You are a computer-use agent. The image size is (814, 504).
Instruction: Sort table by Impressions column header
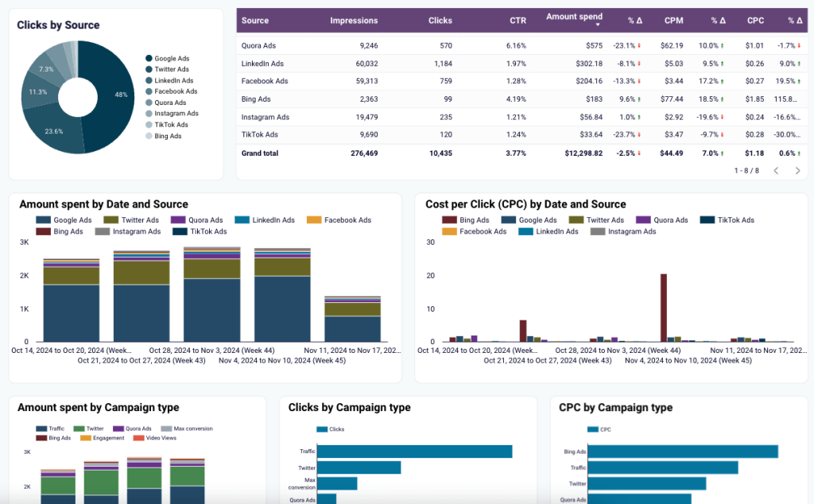pyautogui.click(x=354, y=21)
